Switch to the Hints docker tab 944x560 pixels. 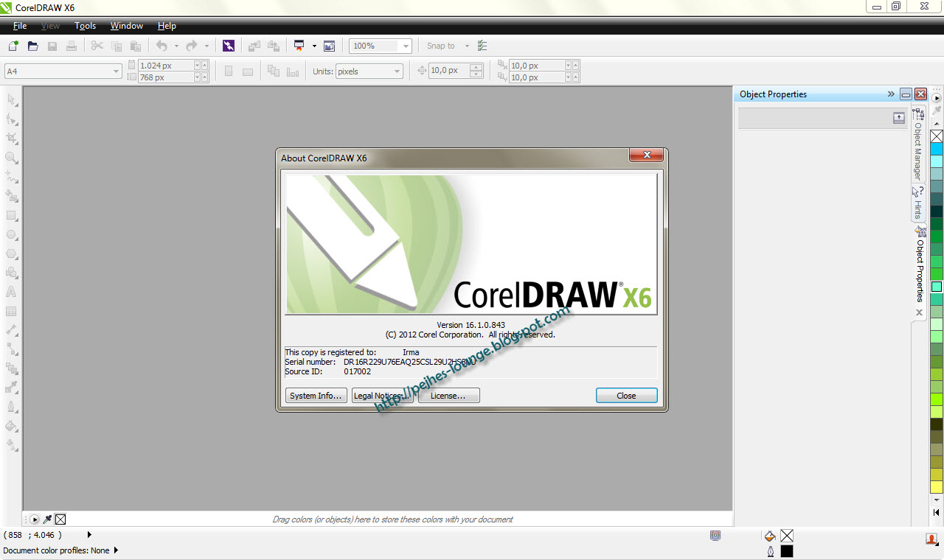coord(918,203)
